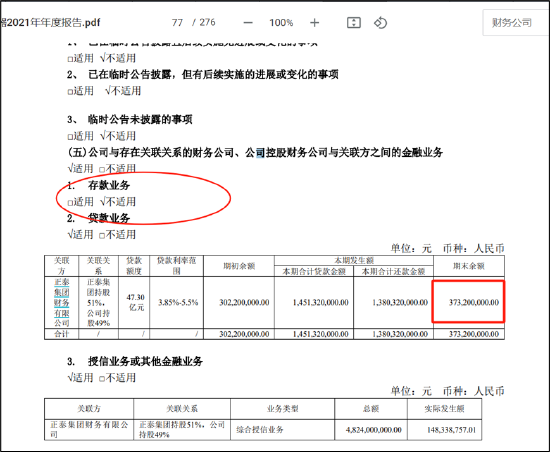Click 373,200,000.00 in the 合计 row

pyautogui.click(x=474, y=334)
